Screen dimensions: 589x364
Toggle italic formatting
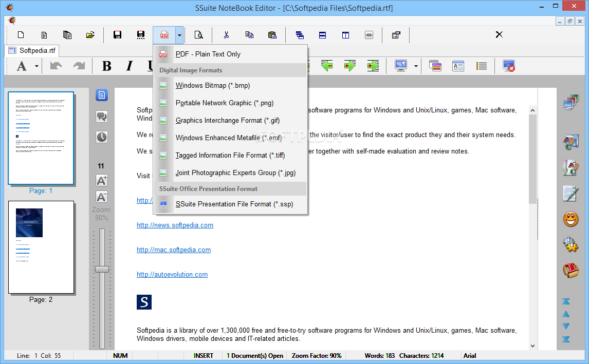pos(130,66)
